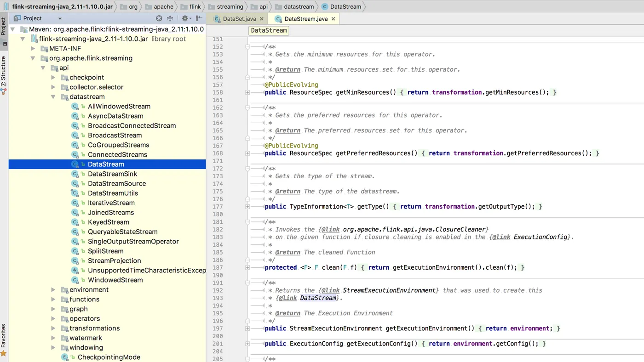Expand the operators package
This screenshot has width=644, height=362.
coord(53,318)
